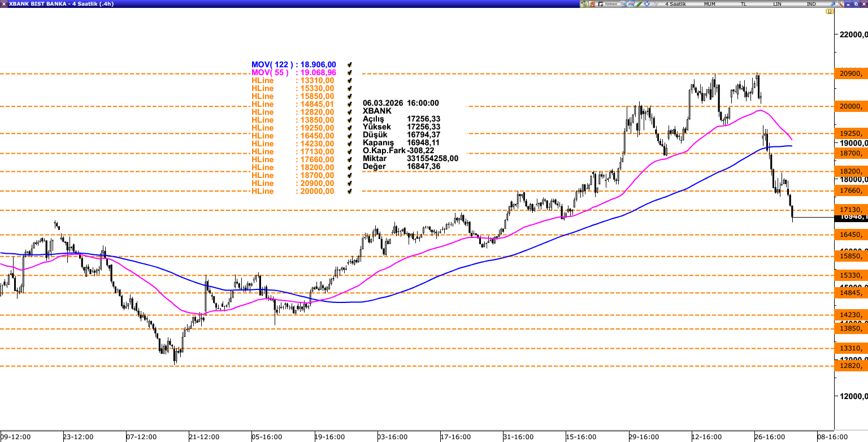The width and height of the screenshot is (868, 442).
Task: Select the IND option in title bar
Action: coord(811,4)
